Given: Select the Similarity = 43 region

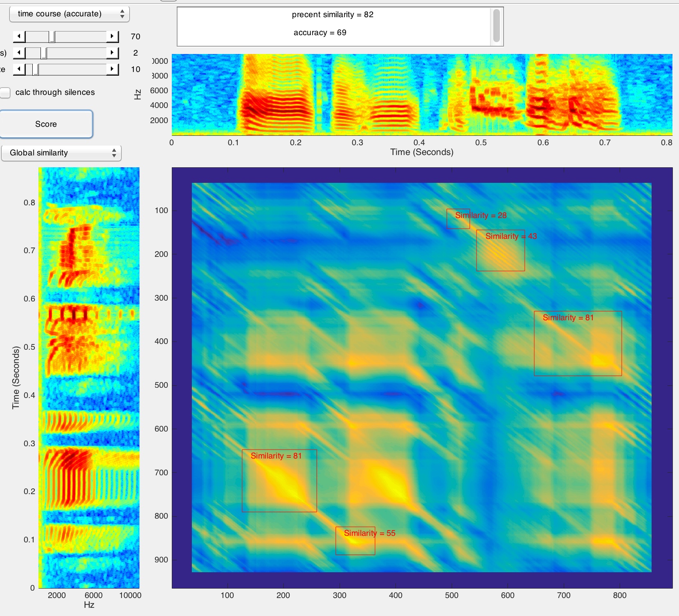Looking at the screenshot, I should coord(500,254).
